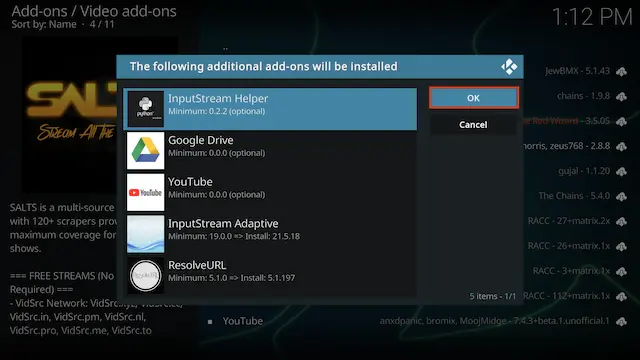Click cloud download icon beside zeus768 2.8.8
The width and height of the screenshot is (640, 360).
pyautogui.click(x=621, y=147)
